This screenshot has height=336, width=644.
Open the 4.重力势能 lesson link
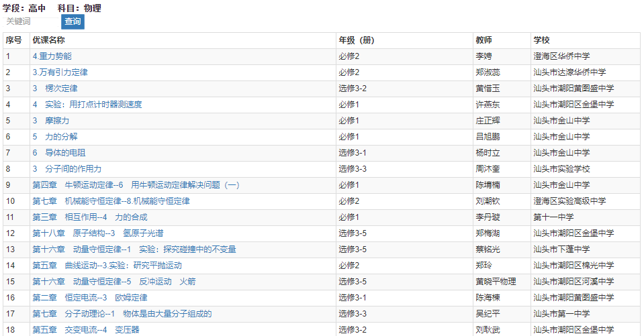(x=52, y=56)
